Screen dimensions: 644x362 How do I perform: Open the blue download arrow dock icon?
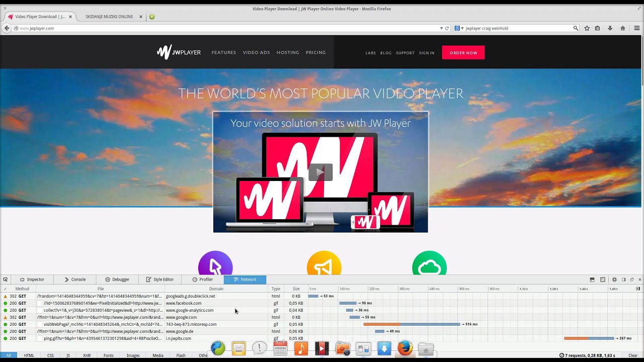pyautogui.click(x=384, y=348)
